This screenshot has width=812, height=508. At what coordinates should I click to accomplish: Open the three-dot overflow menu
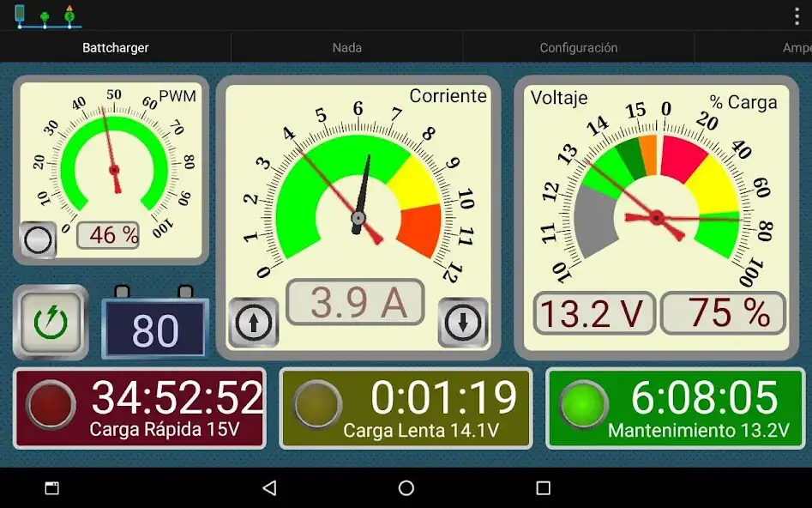click(x=797, y=16)
